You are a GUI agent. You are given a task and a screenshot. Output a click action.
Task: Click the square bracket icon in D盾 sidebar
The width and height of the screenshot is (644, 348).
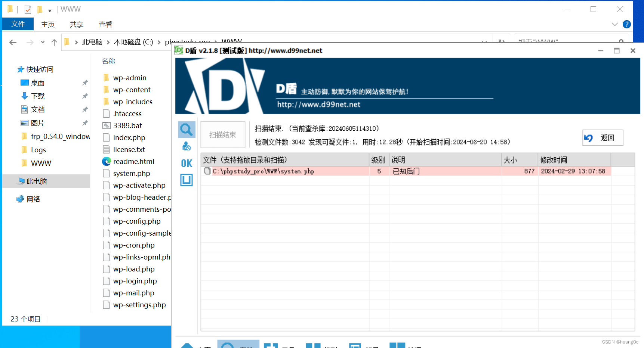pos(187,180)
